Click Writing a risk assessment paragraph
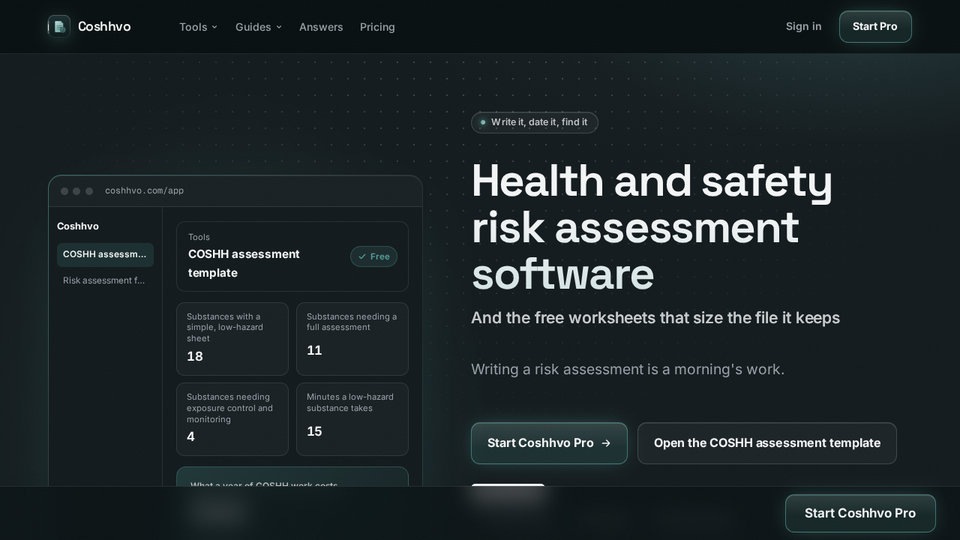This screenshot has width=960, height=540. [628, 369]
